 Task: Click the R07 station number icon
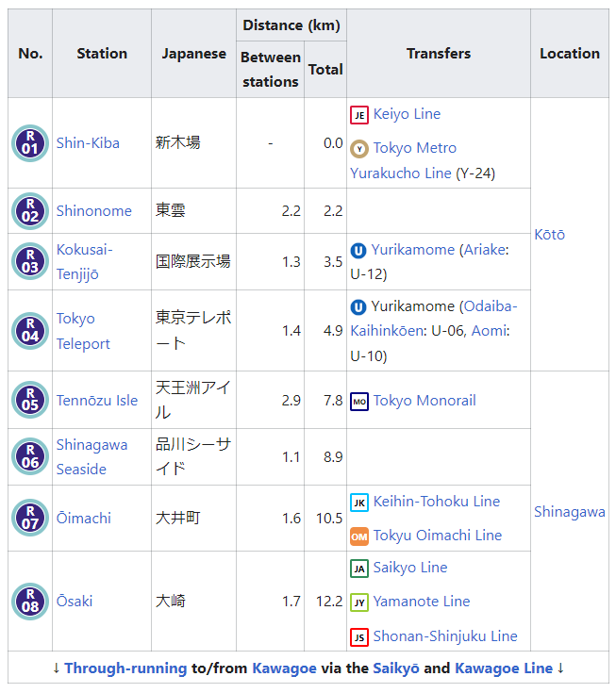[x=30, y=518]
